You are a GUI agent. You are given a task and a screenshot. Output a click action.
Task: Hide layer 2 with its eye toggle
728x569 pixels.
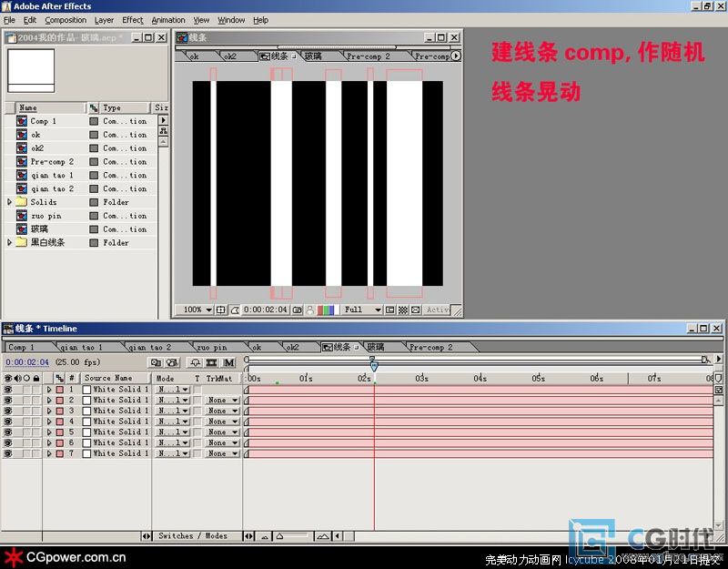coord(8,400)
